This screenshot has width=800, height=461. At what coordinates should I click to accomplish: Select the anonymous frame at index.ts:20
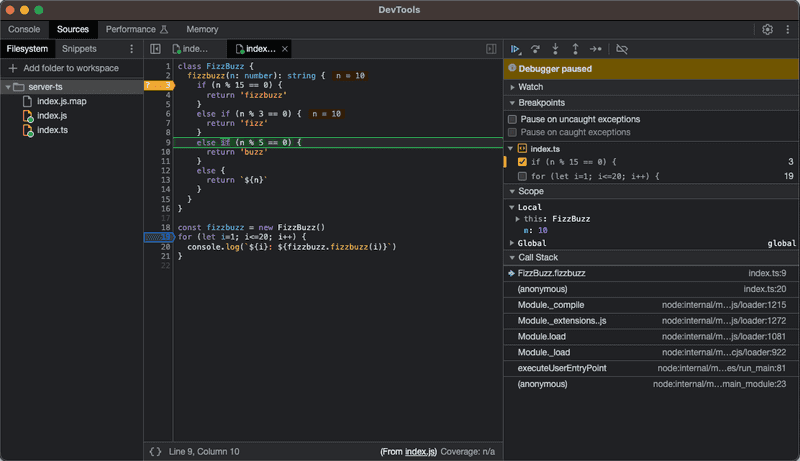point(652,289)
